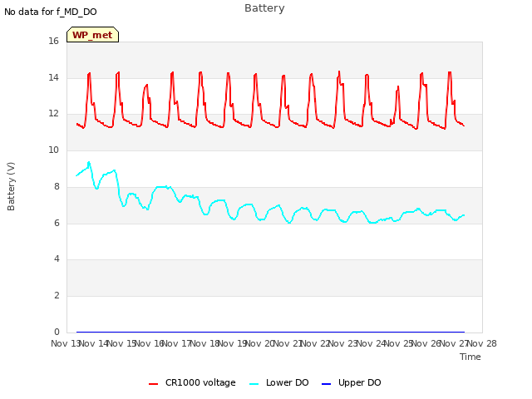The image size is (532, 399).
Task: Click the y-axis value 0
Action: [57, 332]
